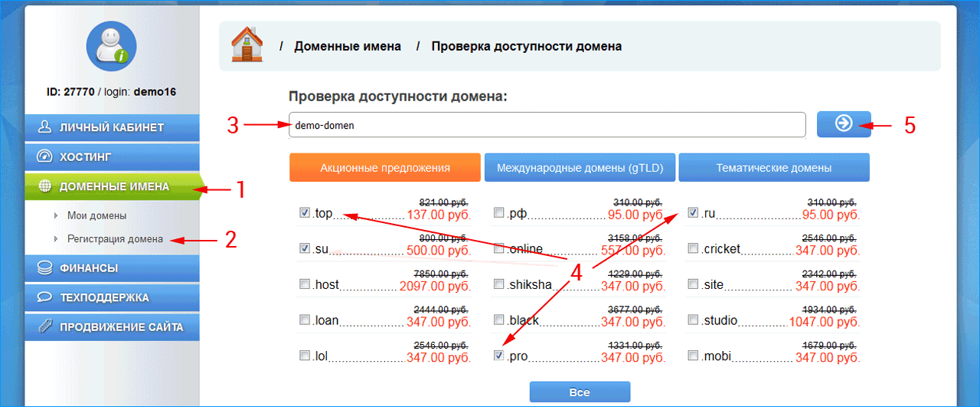
Task: Open Продвижение сайта section
Action: pos(112,327)
